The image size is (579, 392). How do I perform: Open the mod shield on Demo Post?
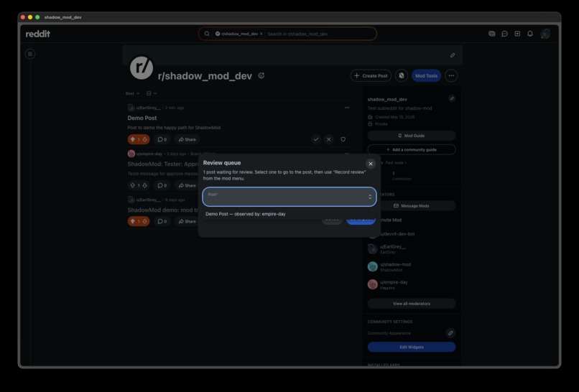[x=343, y=139]
